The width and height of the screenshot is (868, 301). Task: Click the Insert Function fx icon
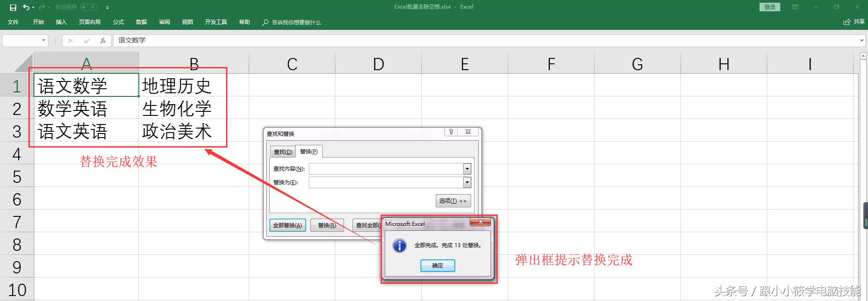click(x=103, y=41)
